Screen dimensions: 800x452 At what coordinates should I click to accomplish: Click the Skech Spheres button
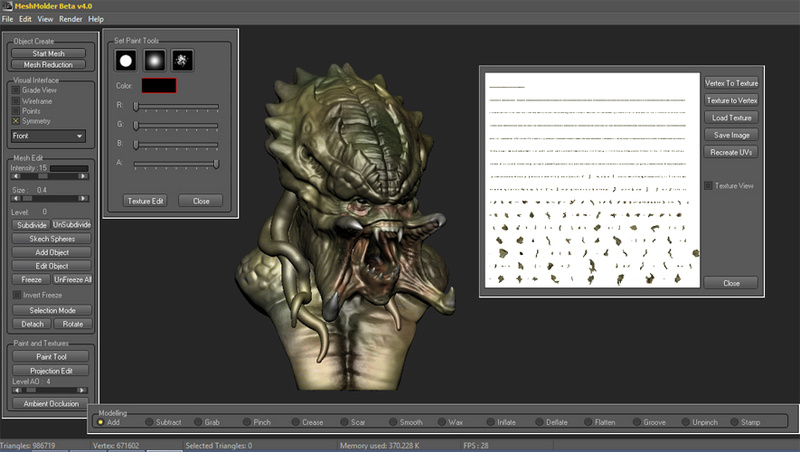coord(52,239)
